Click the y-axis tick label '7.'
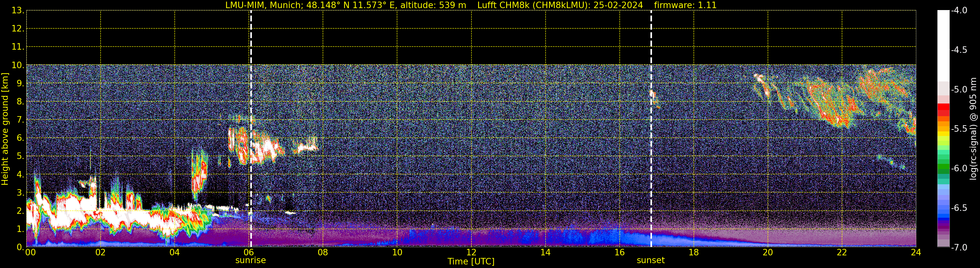The width and height of the screenshot is (980, 268). (x=20, y=120)
